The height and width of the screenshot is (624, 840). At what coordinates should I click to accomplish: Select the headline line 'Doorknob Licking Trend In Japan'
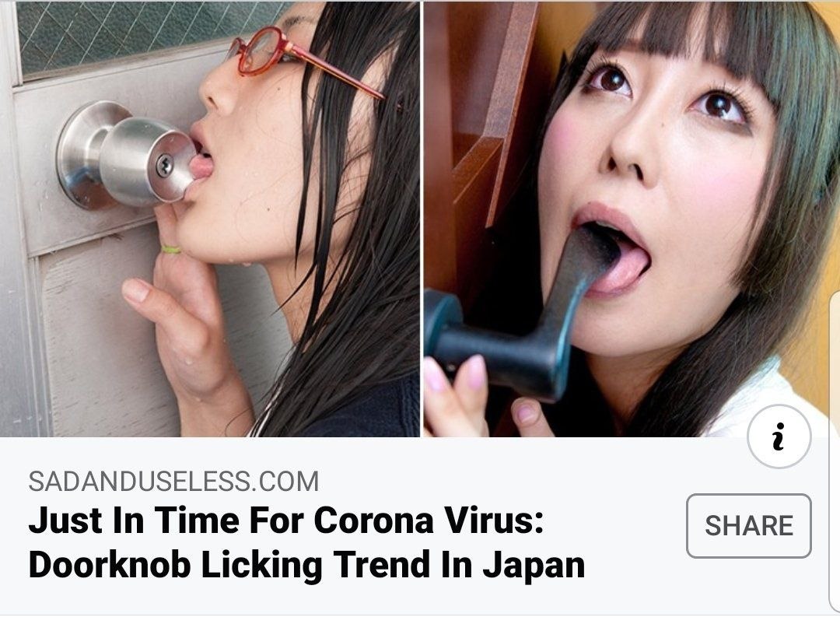(x=306, y=565)
